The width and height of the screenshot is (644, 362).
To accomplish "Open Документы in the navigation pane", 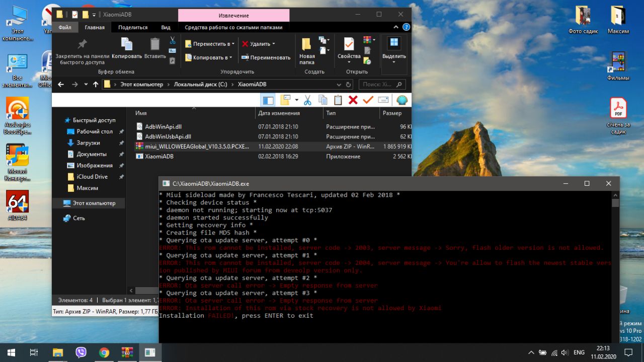I will pyautogui.click(x=92, y=154).
